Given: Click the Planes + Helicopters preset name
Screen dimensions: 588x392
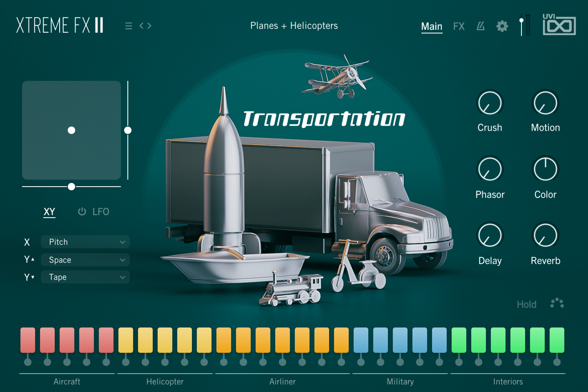Looking at the screenshot, I should 294,26.
